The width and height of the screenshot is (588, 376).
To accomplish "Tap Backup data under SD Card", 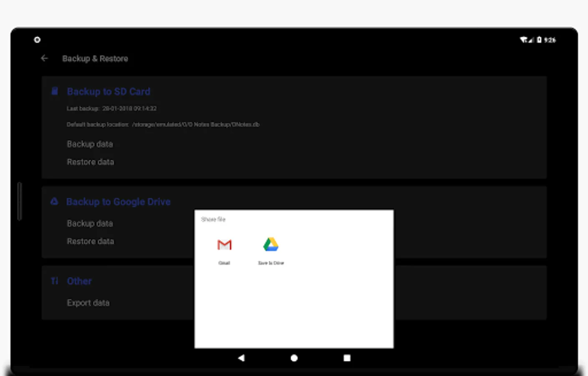I will (90, 144).
